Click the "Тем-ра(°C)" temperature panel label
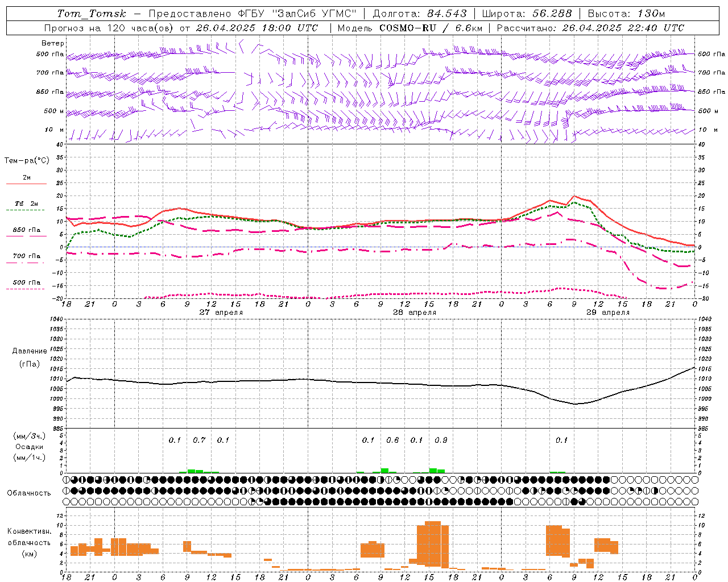 click(27, 161)
